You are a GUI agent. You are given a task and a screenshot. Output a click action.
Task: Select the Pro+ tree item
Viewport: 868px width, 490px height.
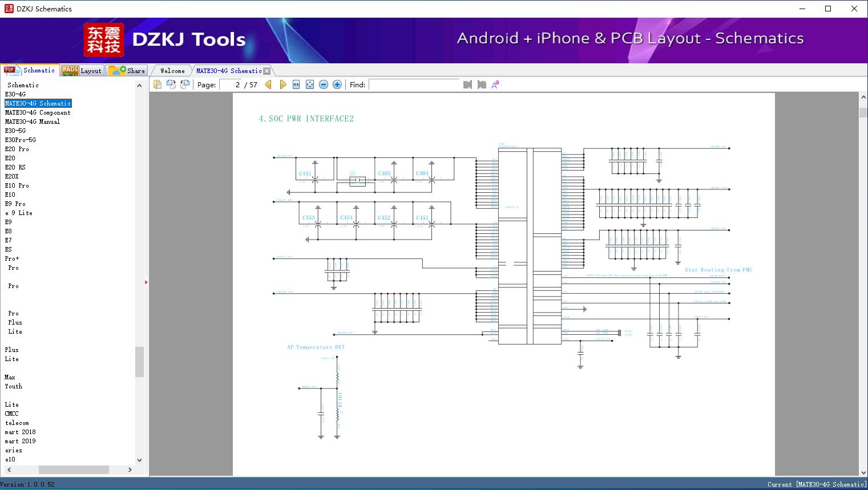pyautogui.click(x=12, y=258)
